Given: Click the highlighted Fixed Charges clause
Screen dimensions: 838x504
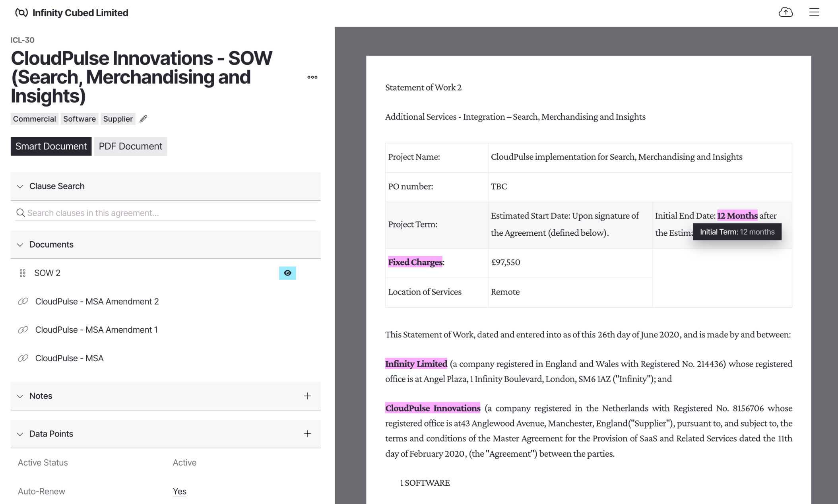Looking at the screenshot, I should tap(415, 262).
